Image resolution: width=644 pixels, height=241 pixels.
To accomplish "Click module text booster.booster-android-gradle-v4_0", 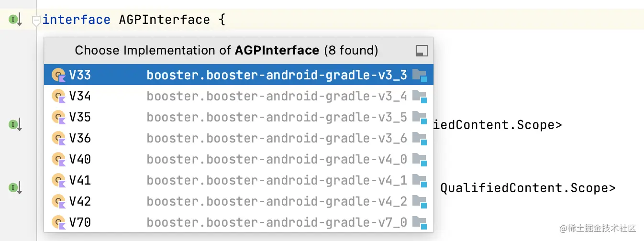I will [277, 159].
